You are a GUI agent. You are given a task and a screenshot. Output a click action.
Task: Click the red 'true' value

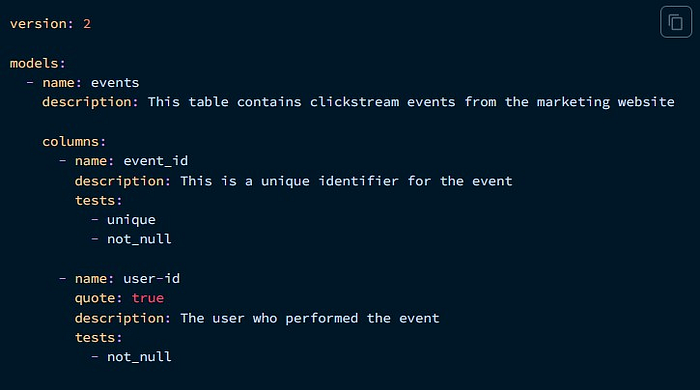coord(148,298)
